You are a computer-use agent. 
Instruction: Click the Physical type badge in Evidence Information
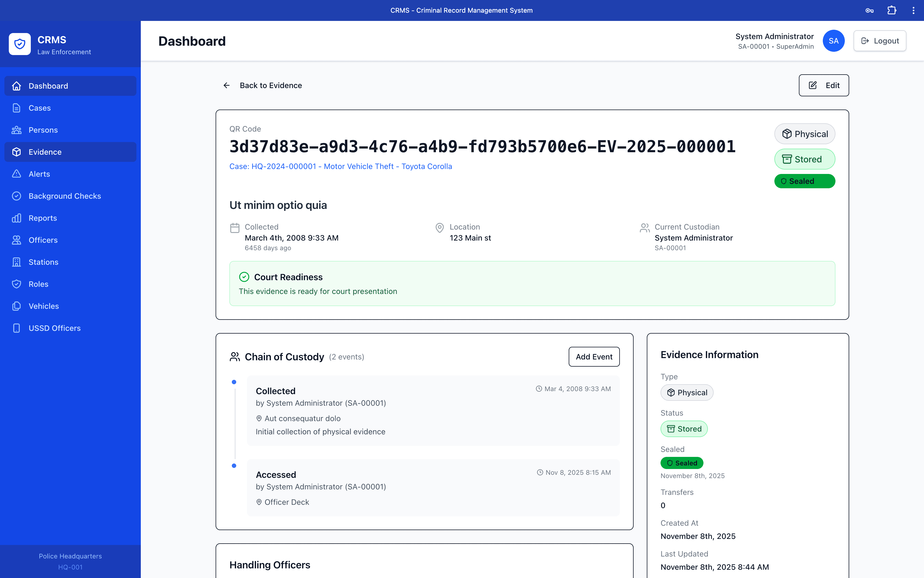click(x=686, y=392)
